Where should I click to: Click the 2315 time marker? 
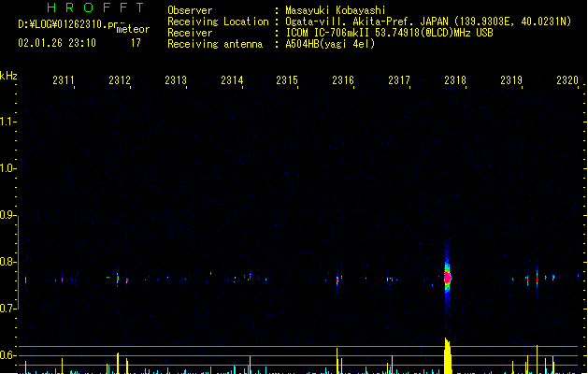(287, 80)
